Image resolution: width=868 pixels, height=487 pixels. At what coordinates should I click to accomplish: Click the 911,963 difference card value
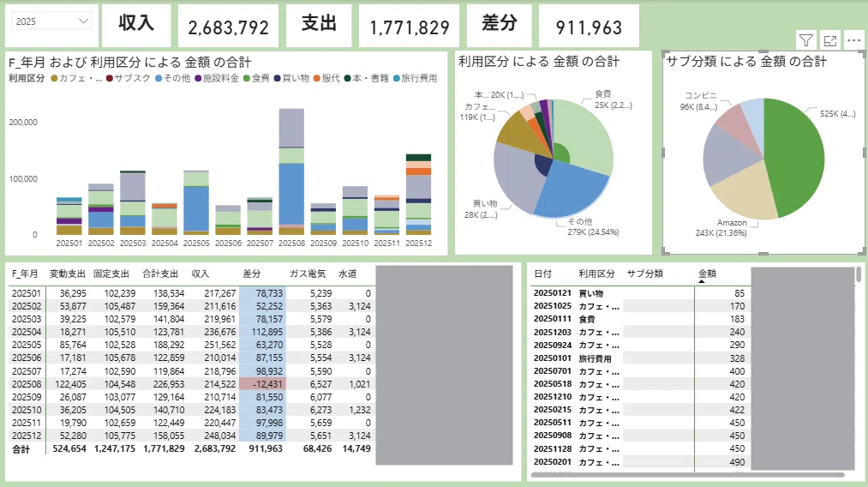pyautogui.click(x=589, y=27)
